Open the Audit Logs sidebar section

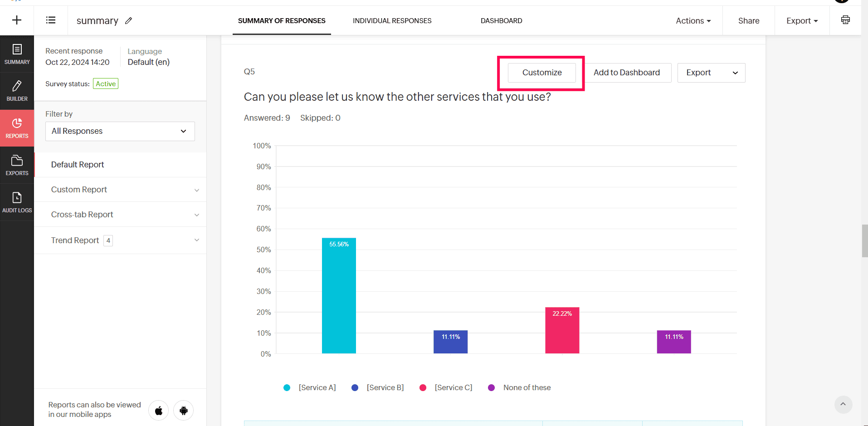(17, 203)
